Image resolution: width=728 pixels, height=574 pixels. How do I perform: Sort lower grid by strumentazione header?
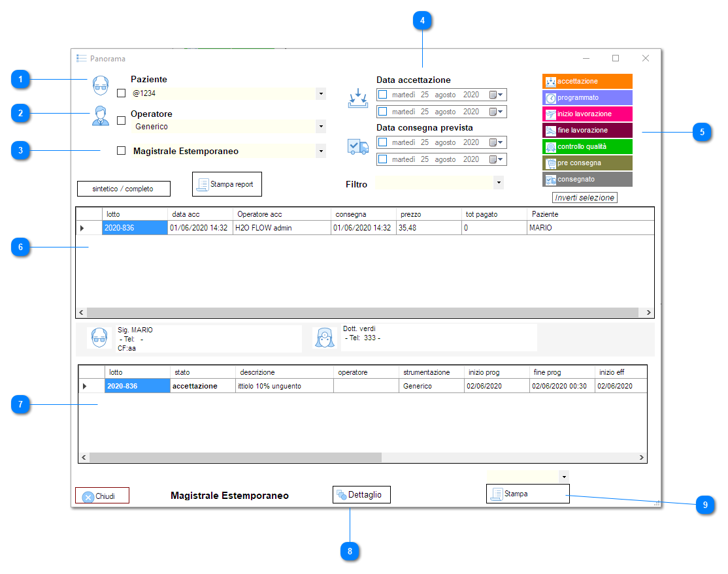click(431, 373)
